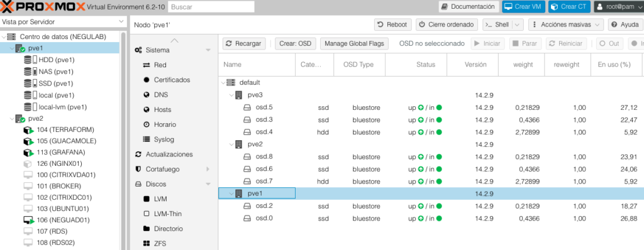Screen dimensions: 644x250
Task: Select container 105 (GUACAMOLE) icon
Action: point(28,141)
